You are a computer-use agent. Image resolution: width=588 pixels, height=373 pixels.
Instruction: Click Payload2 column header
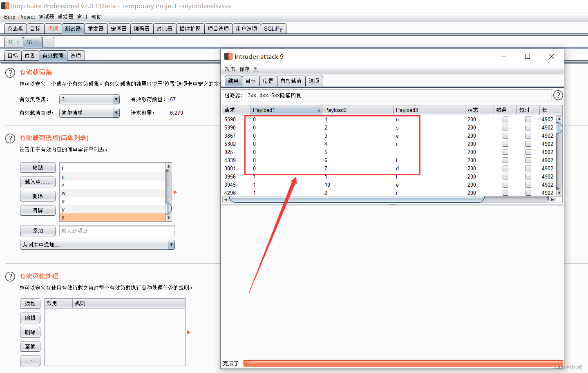[358, 110]
